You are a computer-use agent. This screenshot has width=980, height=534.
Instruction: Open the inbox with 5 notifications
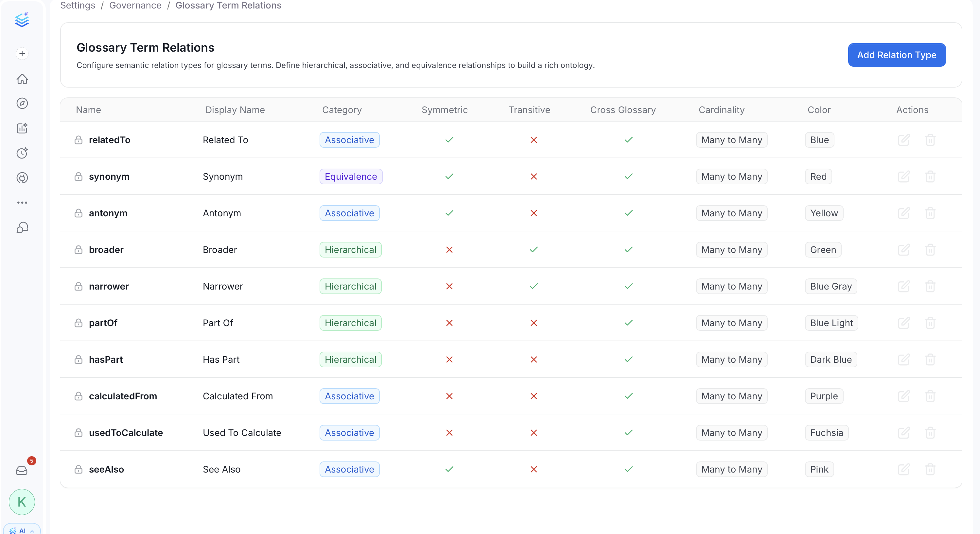(x=22, y=471)
